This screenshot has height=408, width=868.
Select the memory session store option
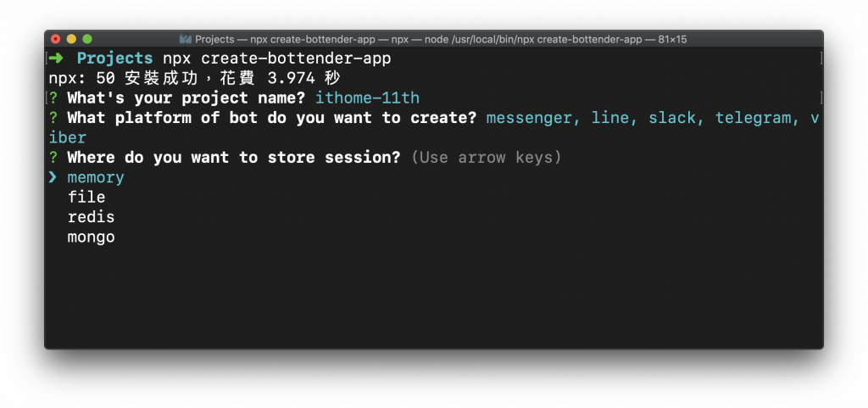[96, 177]
